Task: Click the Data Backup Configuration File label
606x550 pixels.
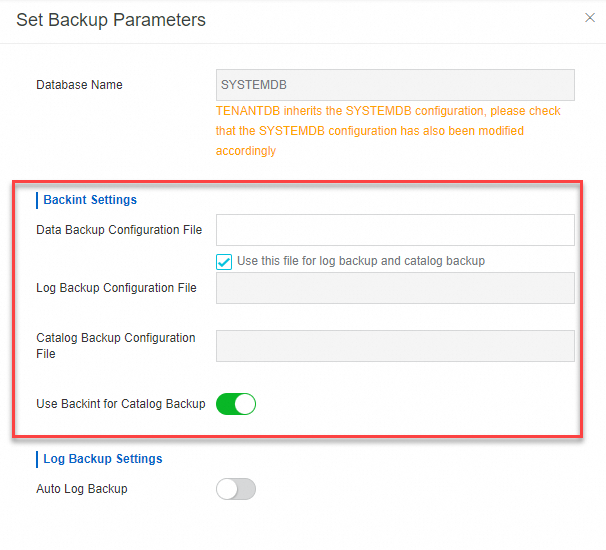Action: click(x=119, y=230)
